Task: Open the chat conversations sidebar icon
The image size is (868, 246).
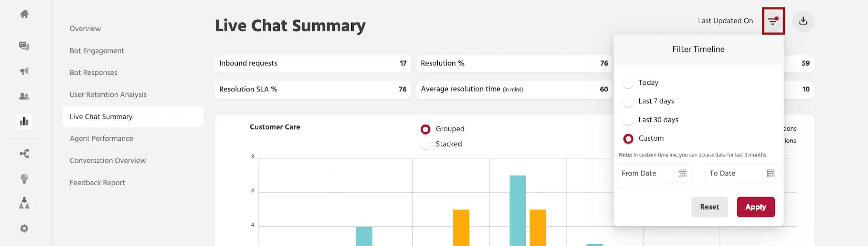Action: pyautogui.click(x=24, y=46)
